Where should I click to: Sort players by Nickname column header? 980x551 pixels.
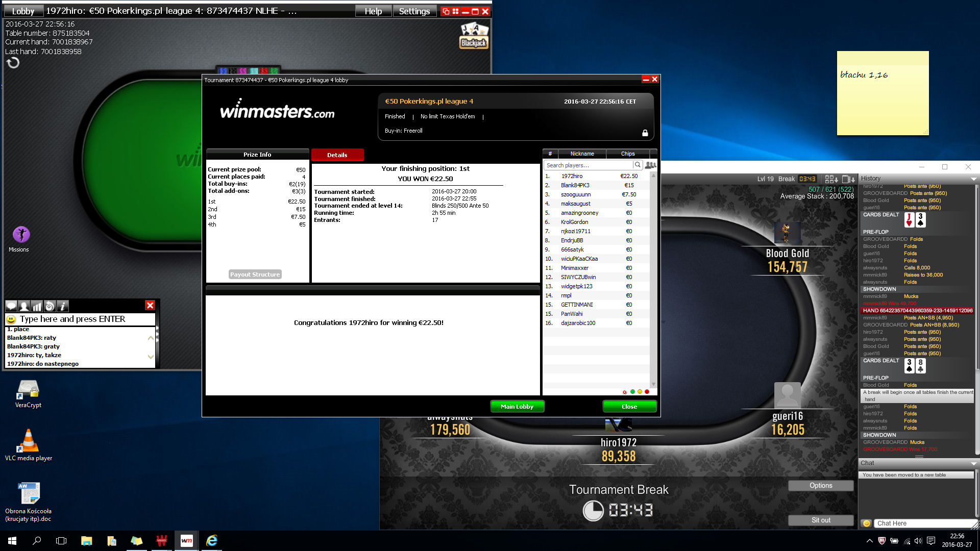[582, 154]
